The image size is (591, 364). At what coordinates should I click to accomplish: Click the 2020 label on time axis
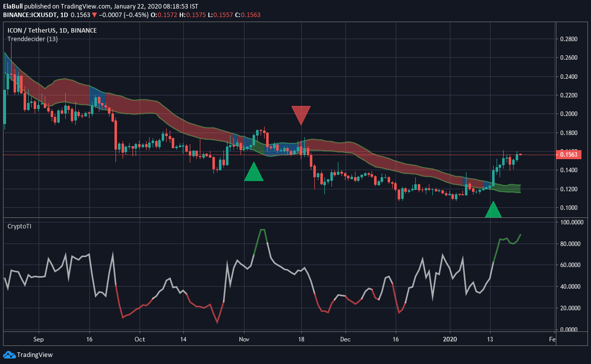coord(450,339)
